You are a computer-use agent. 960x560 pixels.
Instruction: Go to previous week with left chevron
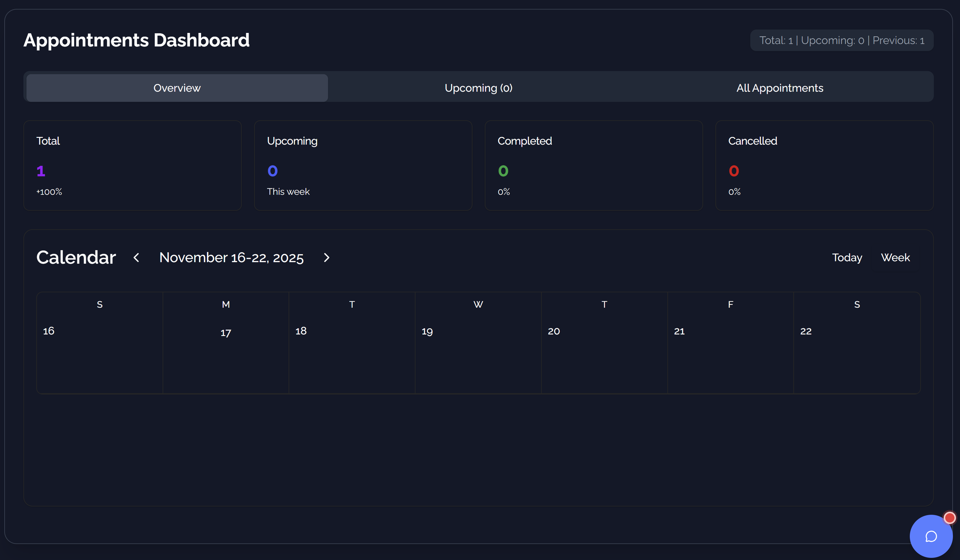pyautogui.click(x=136, y=258)
